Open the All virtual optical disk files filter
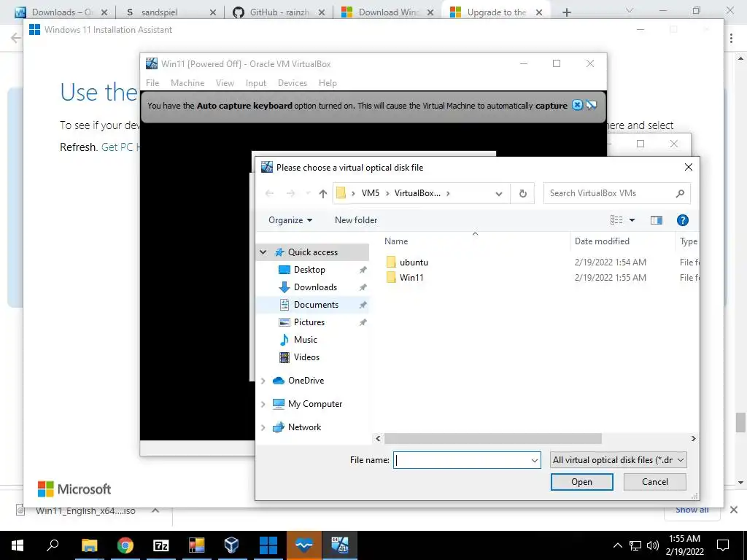This screenshot has width=747, height=560. [618, 460]
